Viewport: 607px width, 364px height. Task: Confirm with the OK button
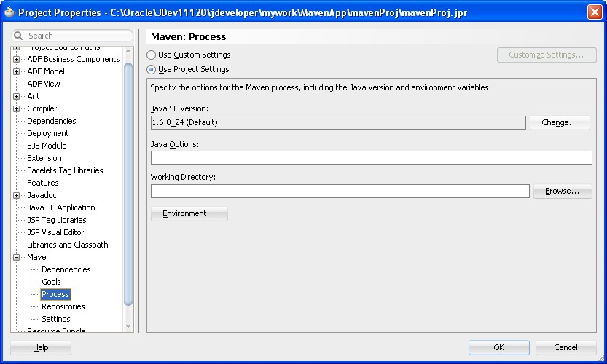point(498,347)
